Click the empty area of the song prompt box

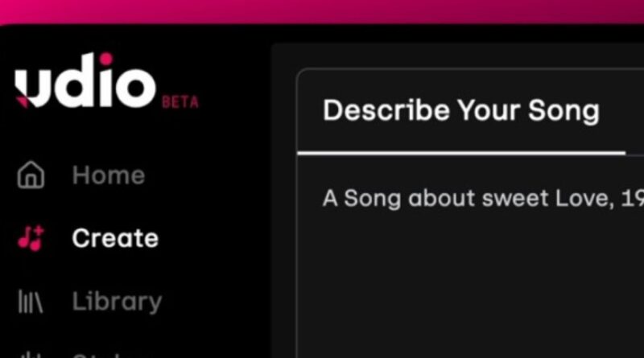(x=467, y=290)
